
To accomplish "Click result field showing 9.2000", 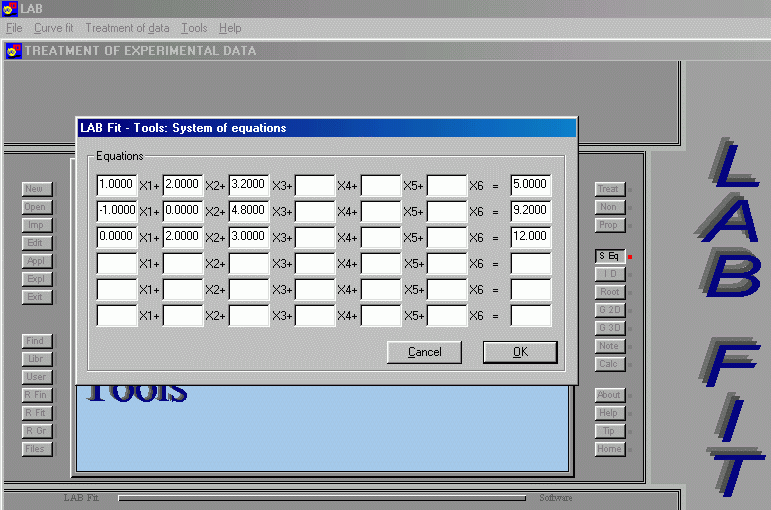I will click(x=531, y=211).
